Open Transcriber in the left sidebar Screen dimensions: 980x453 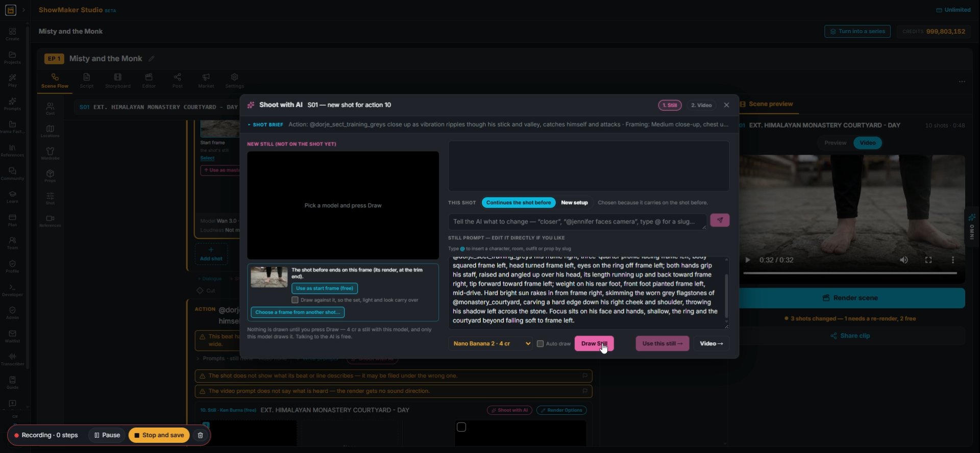click(12, 359)
